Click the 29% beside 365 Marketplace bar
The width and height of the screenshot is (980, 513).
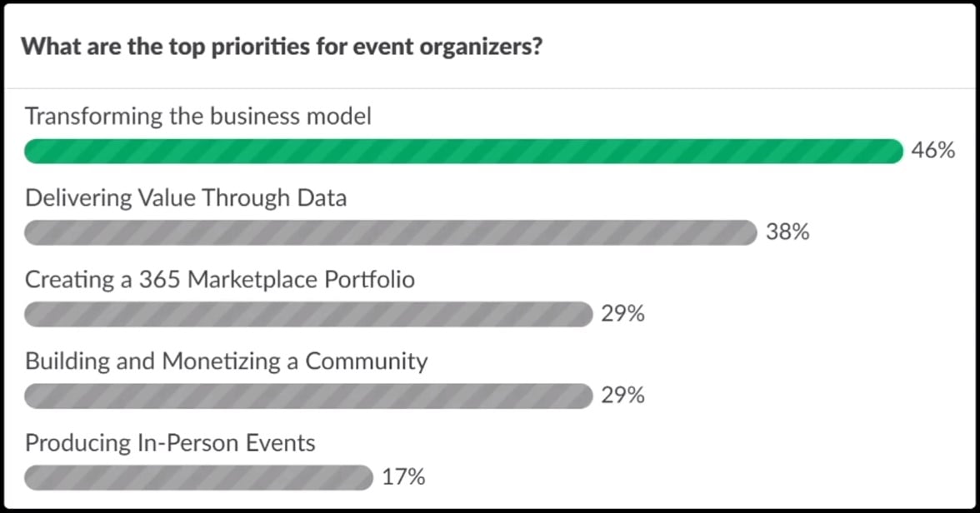[623, 314]
